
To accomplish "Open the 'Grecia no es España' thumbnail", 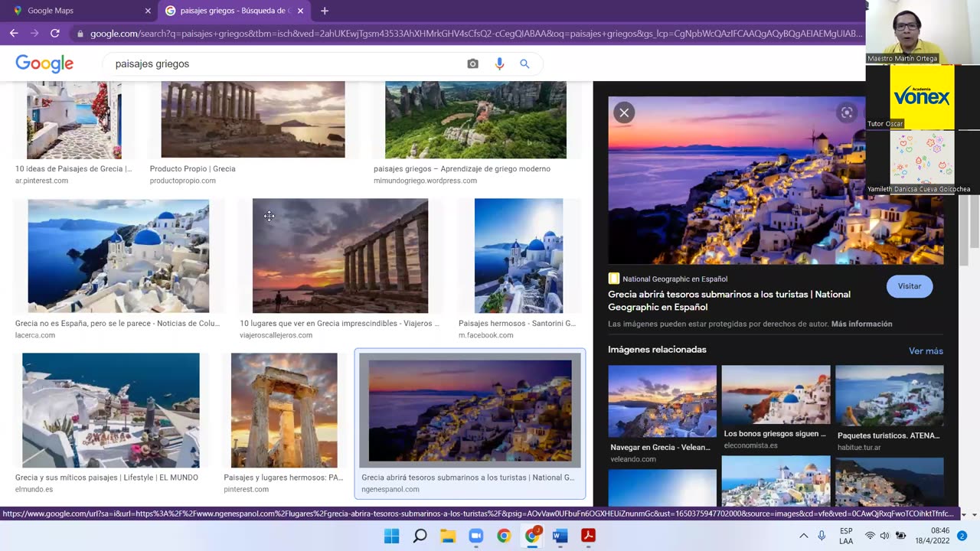I will click(118, 256).
